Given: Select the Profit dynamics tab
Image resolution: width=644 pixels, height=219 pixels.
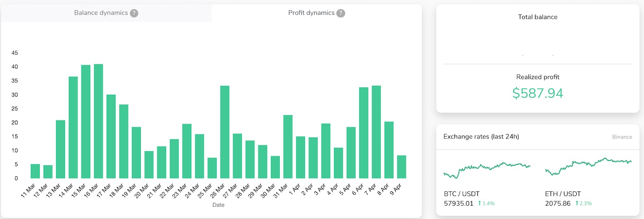Looking at the screenshot, I should click(311, 13).
